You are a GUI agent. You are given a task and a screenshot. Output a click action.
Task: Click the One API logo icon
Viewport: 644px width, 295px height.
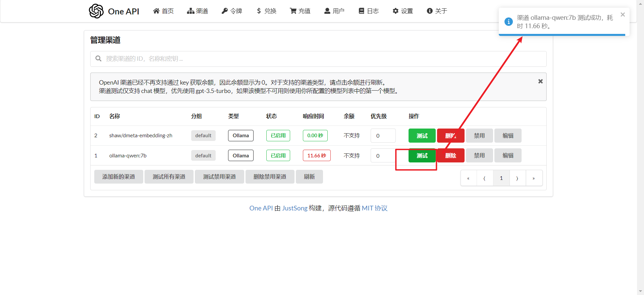96,11
